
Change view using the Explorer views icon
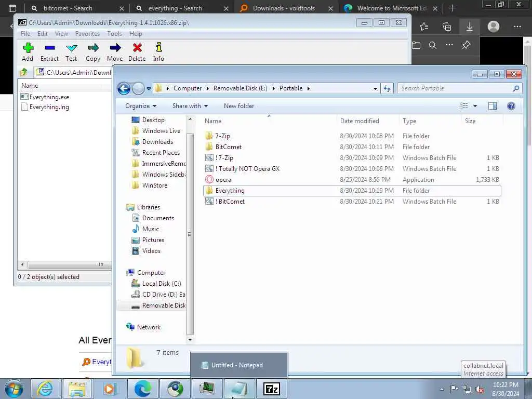(x=464, y=106)
